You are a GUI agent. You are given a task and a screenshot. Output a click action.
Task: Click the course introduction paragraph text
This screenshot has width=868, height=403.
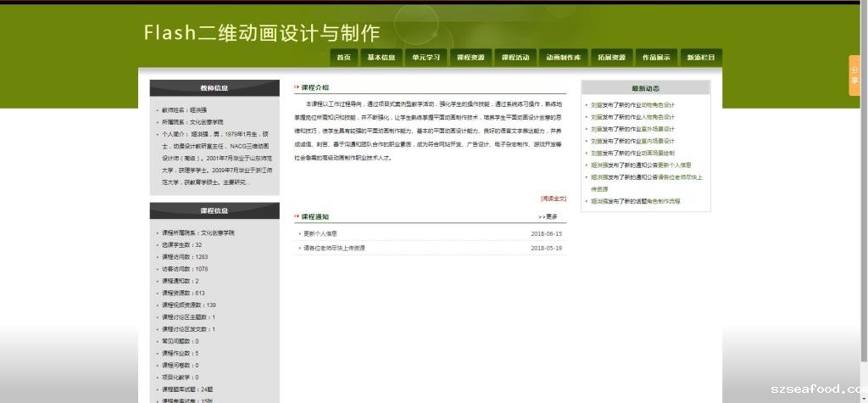tap(430, 131)
